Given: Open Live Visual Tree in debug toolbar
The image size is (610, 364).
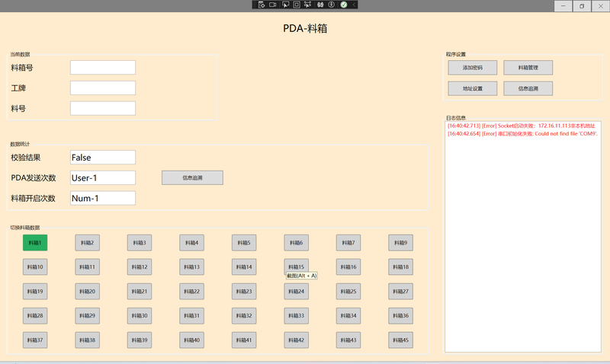Looking at the screenshot, I should point(262,5).
